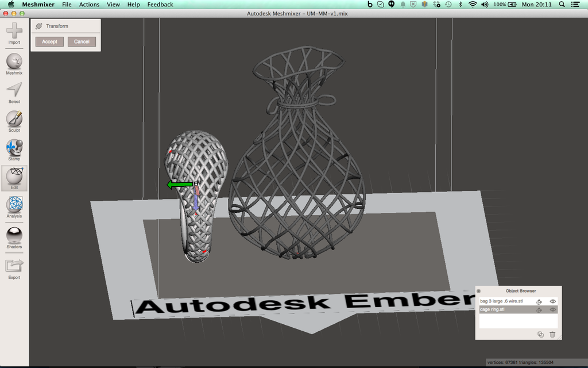The height and width of the screenshot is (368, 588).
Task: Toggle visibility of cage ring.stl
Action: (x=552, y=310)
